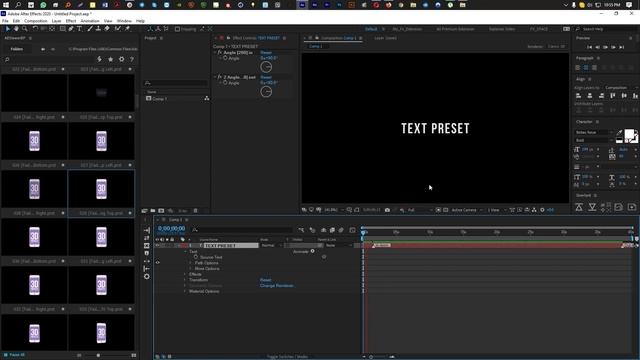Select the Eraser tool
The height and width of the screenshot is (360, 640).
107,29
